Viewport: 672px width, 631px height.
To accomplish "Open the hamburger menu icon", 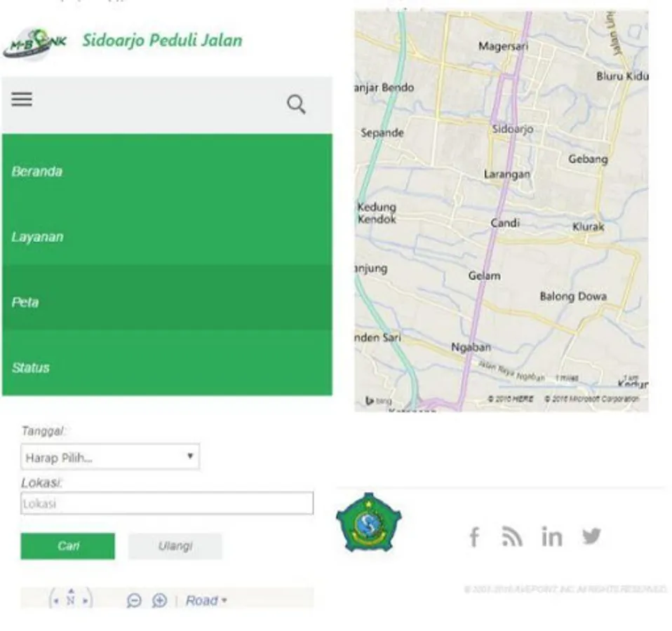I will click(22, 100).
